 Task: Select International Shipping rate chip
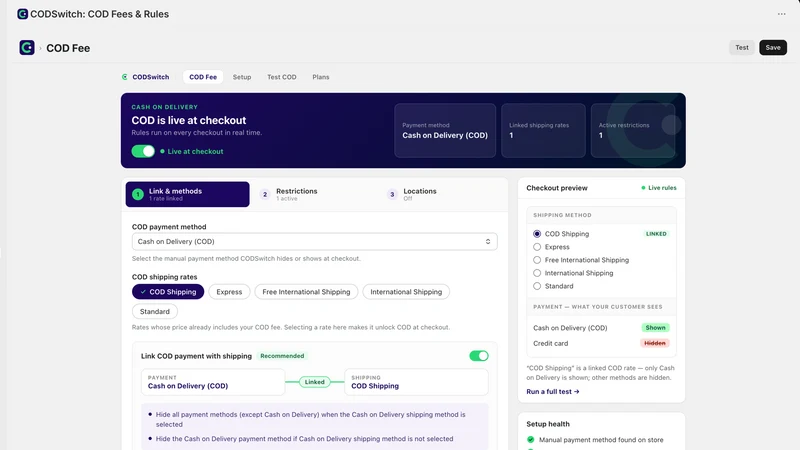click(406, 292)
